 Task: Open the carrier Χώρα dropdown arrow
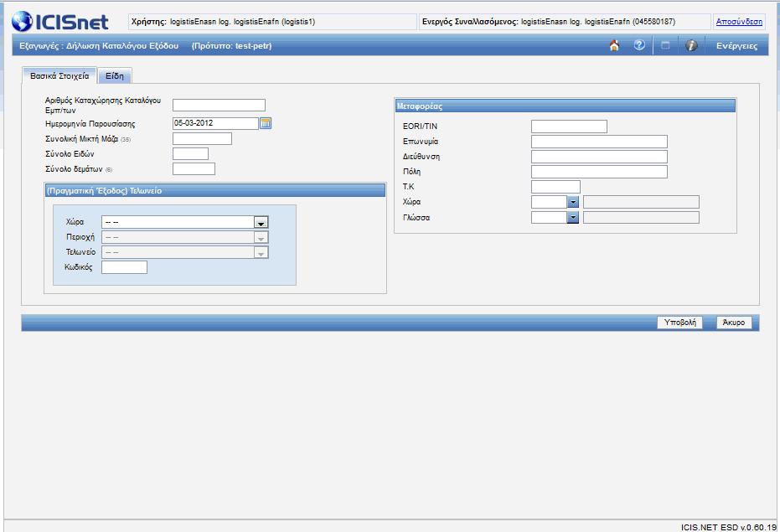573,202
